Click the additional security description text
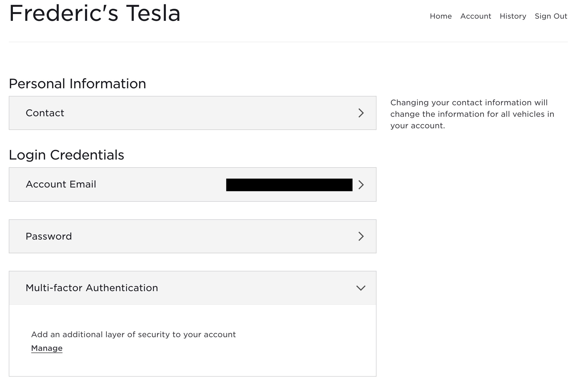The width and height of the screenshot is (576, 392). [133, 334]
